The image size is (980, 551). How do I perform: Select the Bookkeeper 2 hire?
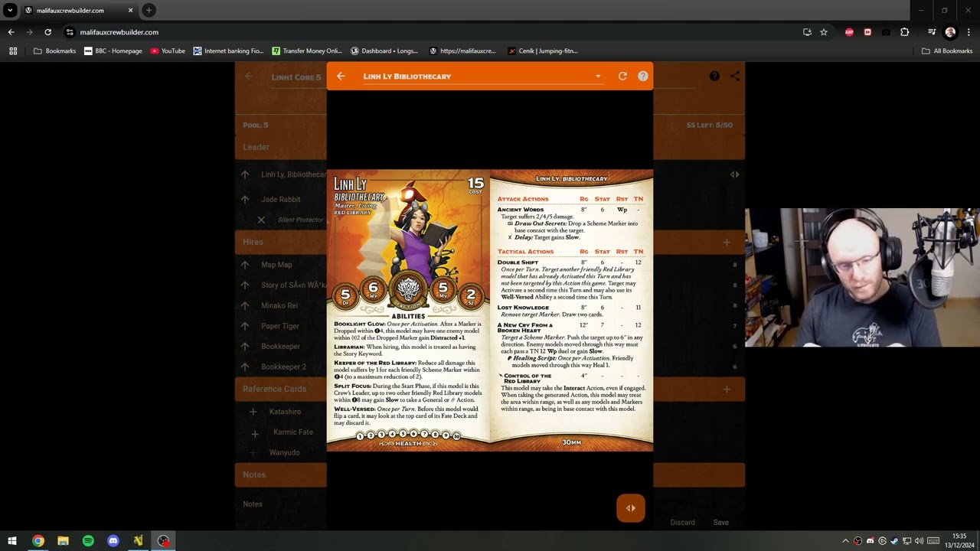coord(283,367)
